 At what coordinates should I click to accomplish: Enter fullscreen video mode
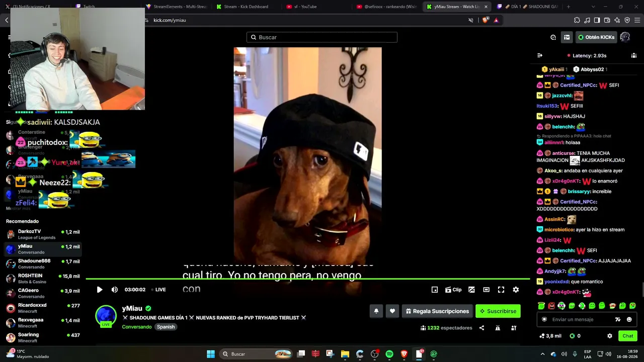click(501, 290)
